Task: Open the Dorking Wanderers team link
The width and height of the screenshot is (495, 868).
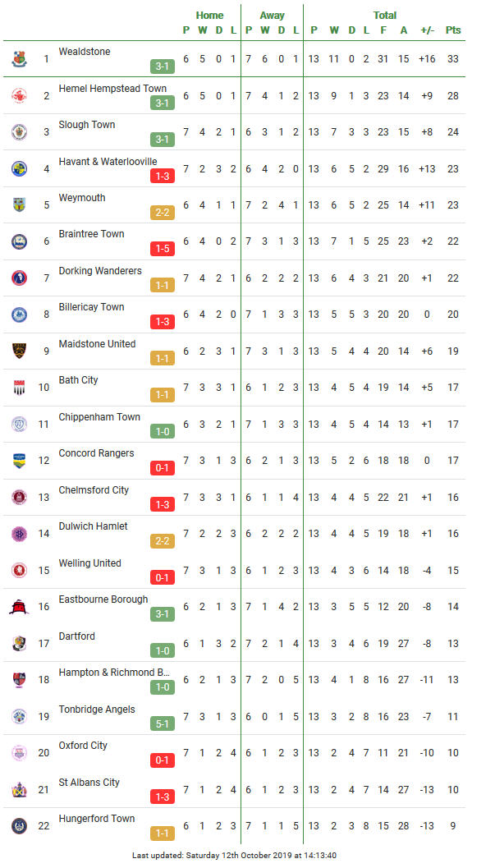Action: tap(100, 271)
